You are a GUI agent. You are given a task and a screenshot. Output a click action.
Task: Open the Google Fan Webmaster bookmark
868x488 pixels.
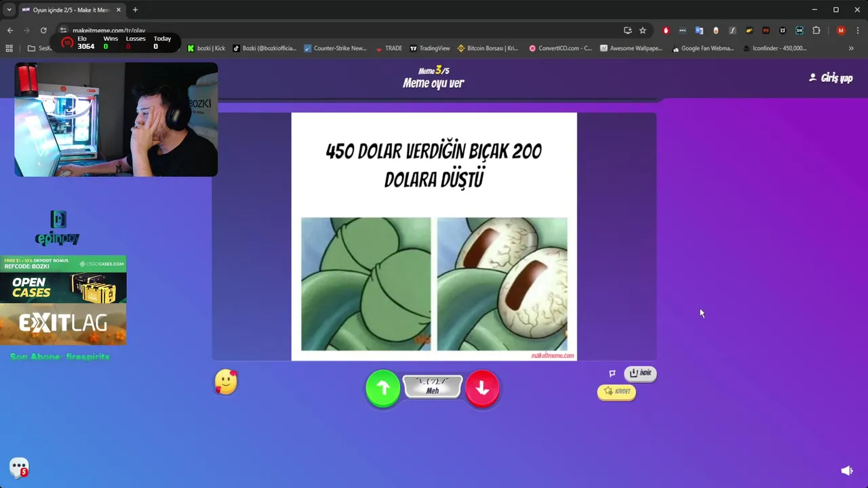(x=703, y=48)
